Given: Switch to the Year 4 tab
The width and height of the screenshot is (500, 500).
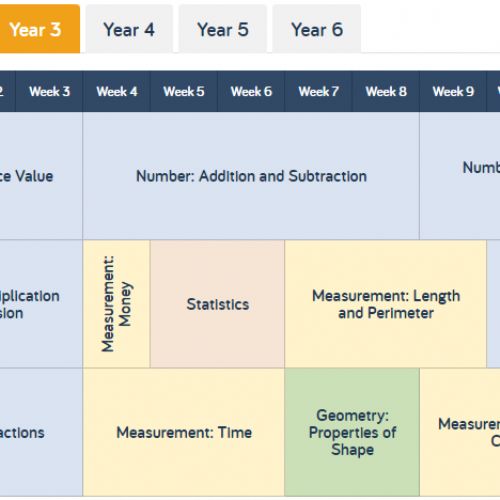Looking at the screenshot, I should (x=129, y=29).
